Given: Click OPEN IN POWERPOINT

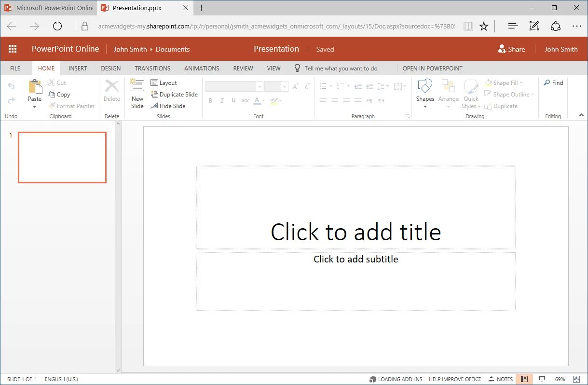Looking at the screenshot, I should point(432,68).
